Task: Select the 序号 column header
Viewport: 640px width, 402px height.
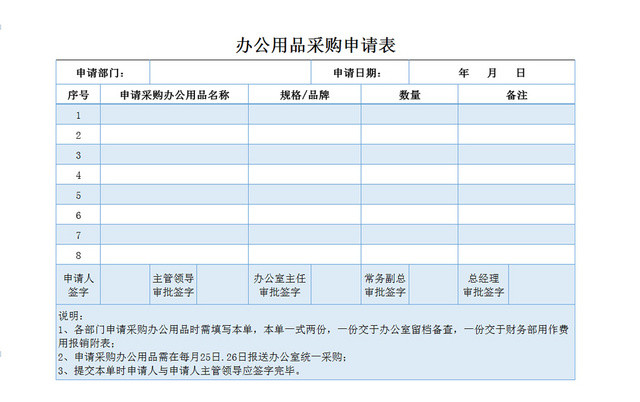Action: click(x=78, y=95)
